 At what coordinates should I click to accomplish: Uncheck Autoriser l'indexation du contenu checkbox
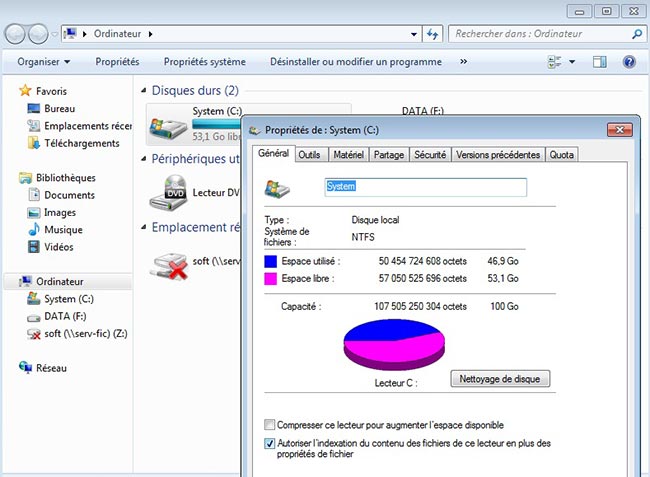(269, 443)
